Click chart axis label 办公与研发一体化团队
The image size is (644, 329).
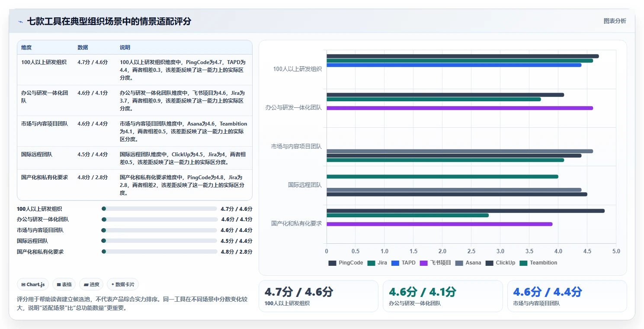(x=294, y=107)
